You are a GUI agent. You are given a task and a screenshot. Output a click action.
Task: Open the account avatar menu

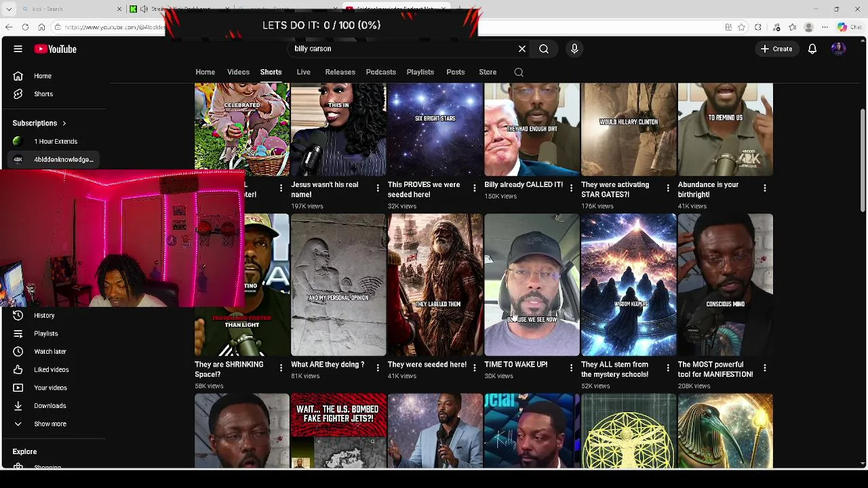coord(838,49)
